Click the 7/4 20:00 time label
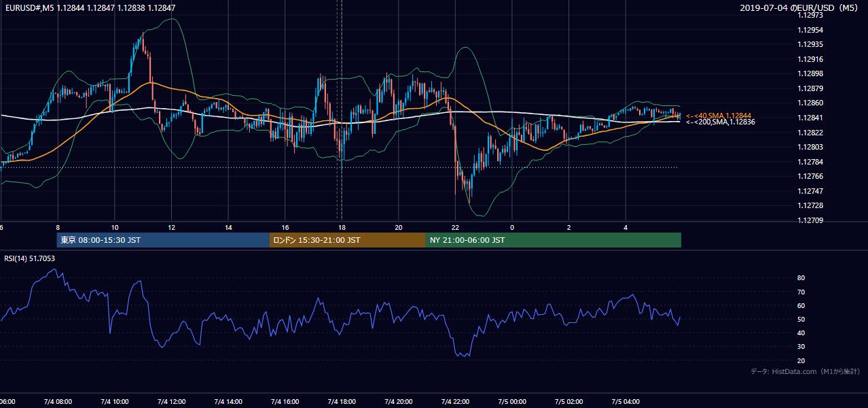Viewport: 868px width, 408px height. (x=399, y=402)
